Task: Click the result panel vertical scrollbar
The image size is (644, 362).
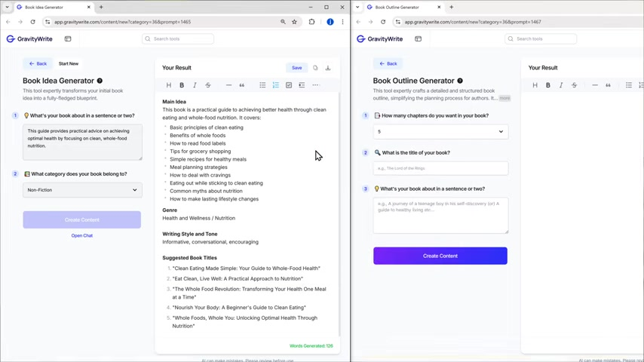Action: (339, 213)
